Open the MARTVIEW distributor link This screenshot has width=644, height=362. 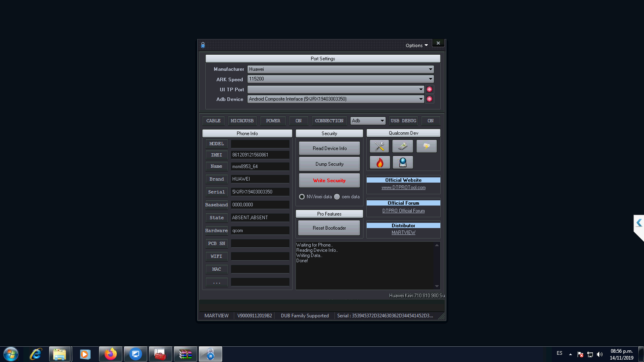(403, 232)
